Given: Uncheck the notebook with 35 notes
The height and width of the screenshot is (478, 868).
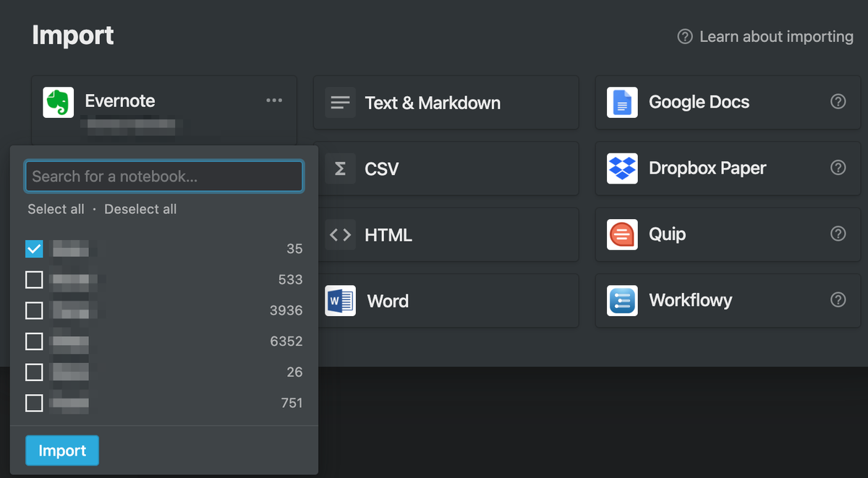Looking at the screenshot, I should coord(34,249).
